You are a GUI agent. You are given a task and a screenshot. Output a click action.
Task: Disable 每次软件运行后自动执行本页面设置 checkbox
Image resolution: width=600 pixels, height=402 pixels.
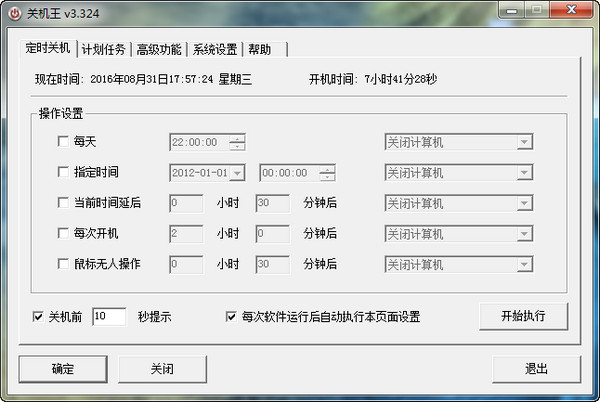232,317
